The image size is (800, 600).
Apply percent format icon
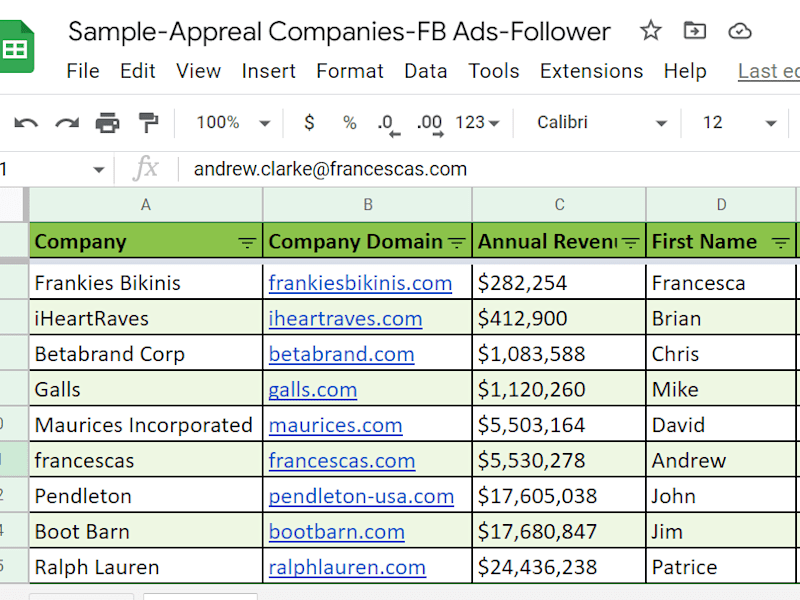tap(349, 122)
